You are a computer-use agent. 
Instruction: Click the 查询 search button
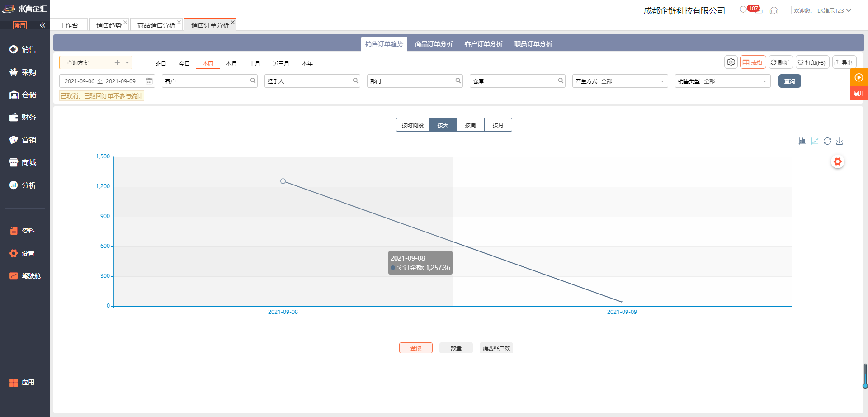pos(789,81)
